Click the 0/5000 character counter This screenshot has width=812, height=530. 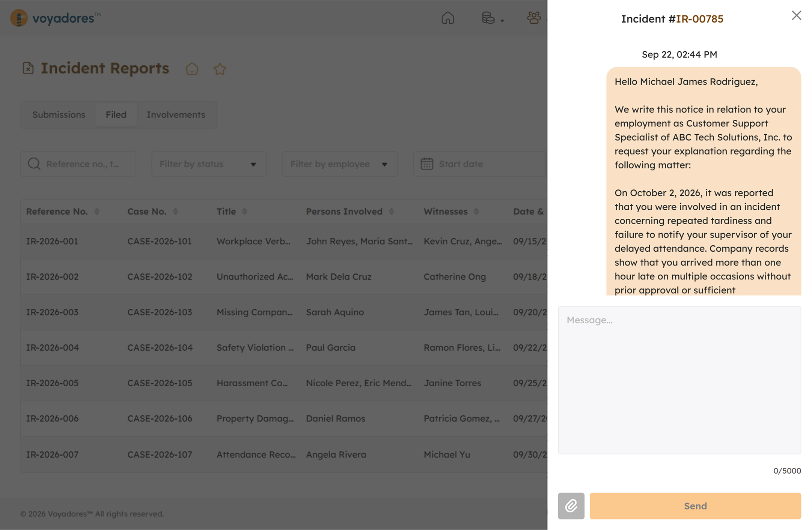coord(787,471)
